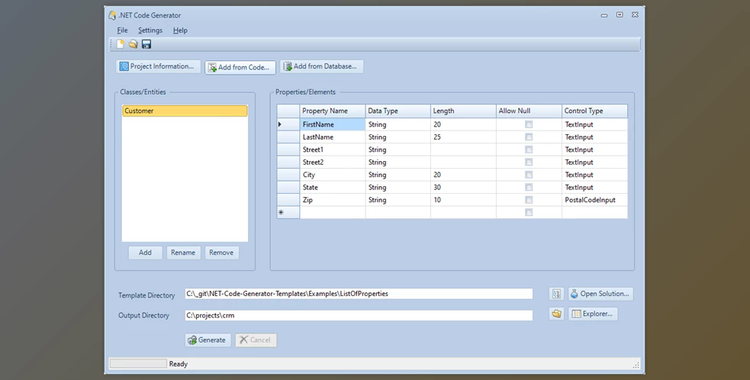Viewport: 750px width, 380px height.
Task: Select the row header of the Zip row
Action: point(288,200)
